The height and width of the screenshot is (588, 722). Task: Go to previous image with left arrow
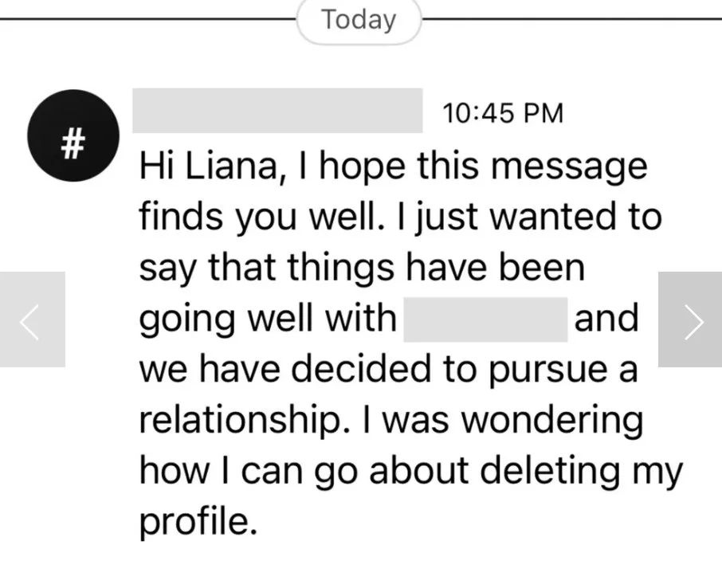[x=32, y=319]
